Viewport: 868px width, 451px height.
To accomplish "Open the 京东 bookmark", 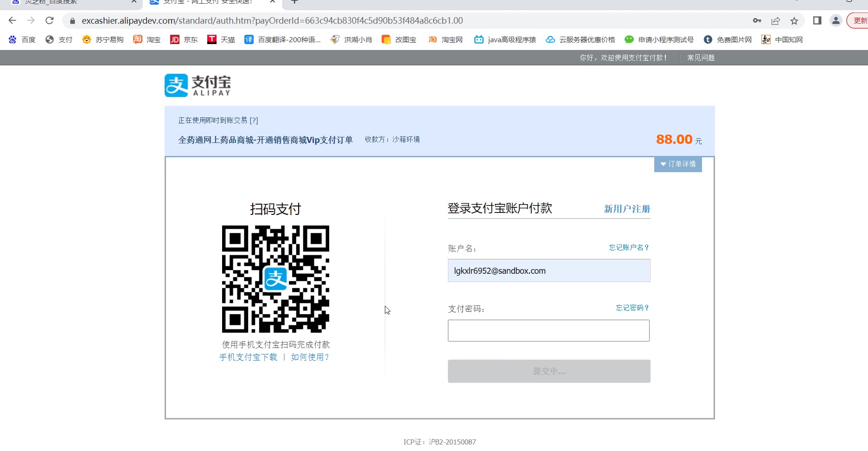I will point(184,39).
